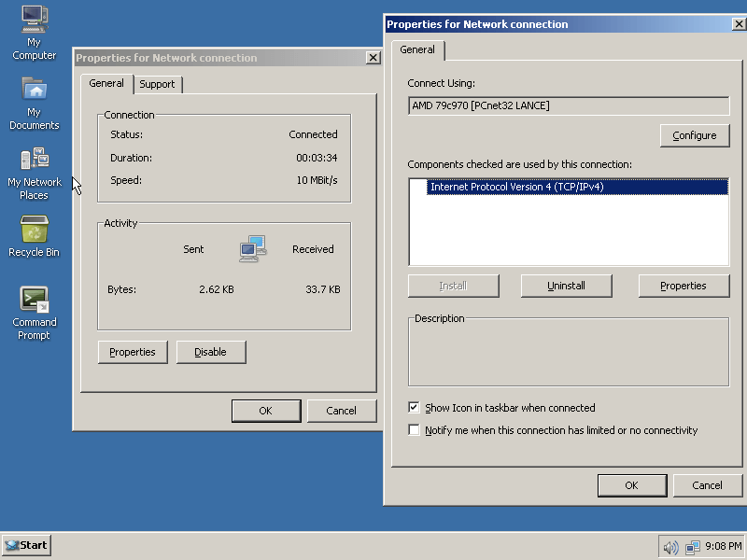
Task: Click the taskbar clock showing 9:08 PM
Action: 723,546
